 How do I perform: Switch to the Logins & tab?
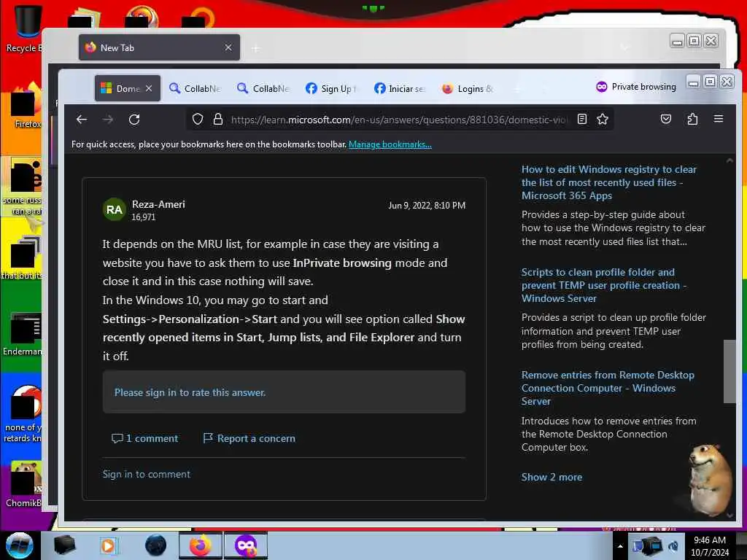coord(468,88)
